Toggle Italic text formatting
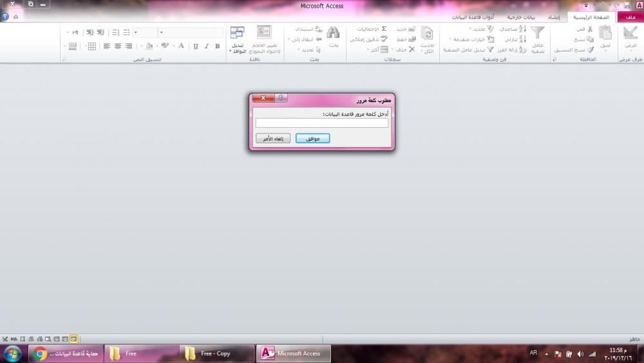Screen dimensions: 644x363 (206, 46)
